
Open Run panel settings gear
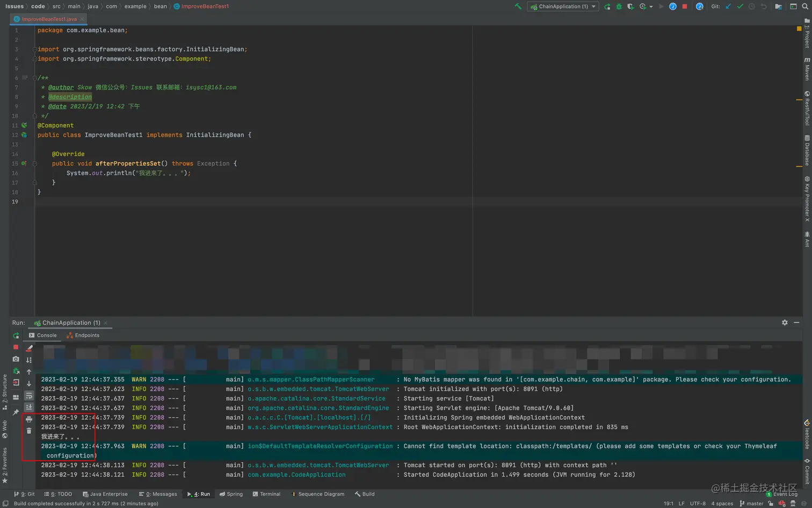point(785,323)
